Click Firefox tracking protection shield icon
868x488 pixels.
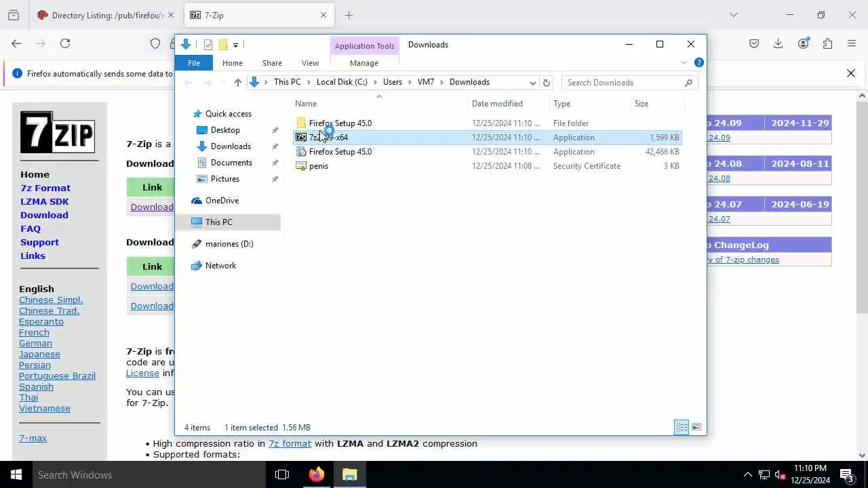(x=155, y=43)
